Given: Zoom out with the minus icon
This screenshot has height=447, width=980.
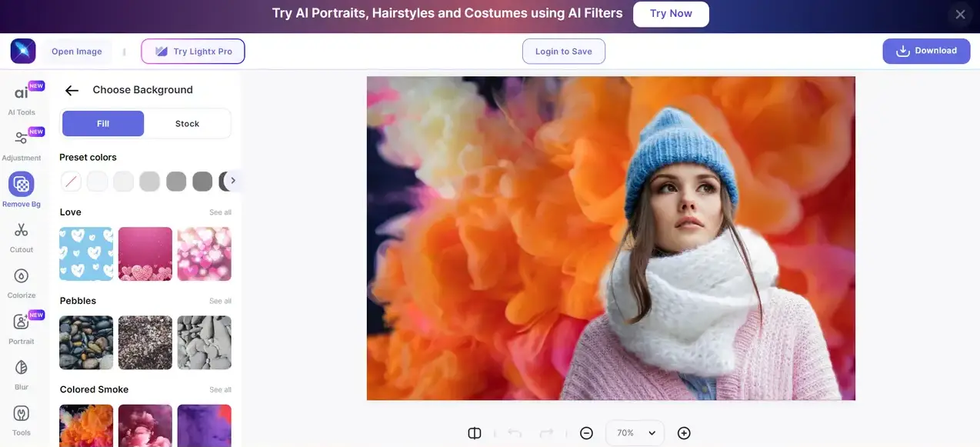Looking at the screenshot, I should (586, 433).
